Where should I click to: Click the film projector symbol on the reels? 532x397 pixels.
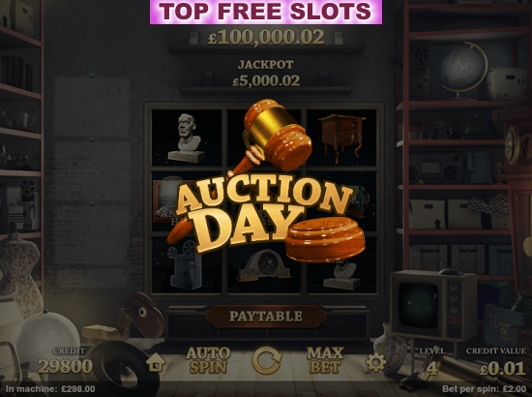tap(185, 264)
